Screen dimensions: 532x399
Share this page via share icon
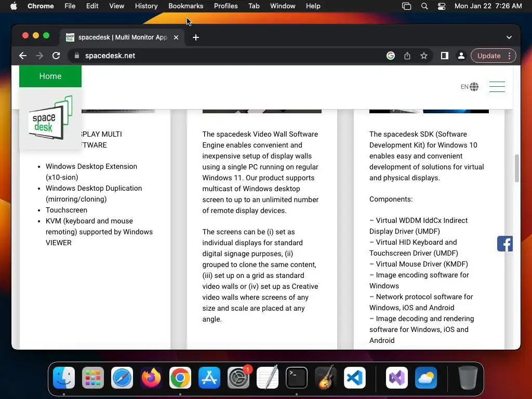click(407, 56)
